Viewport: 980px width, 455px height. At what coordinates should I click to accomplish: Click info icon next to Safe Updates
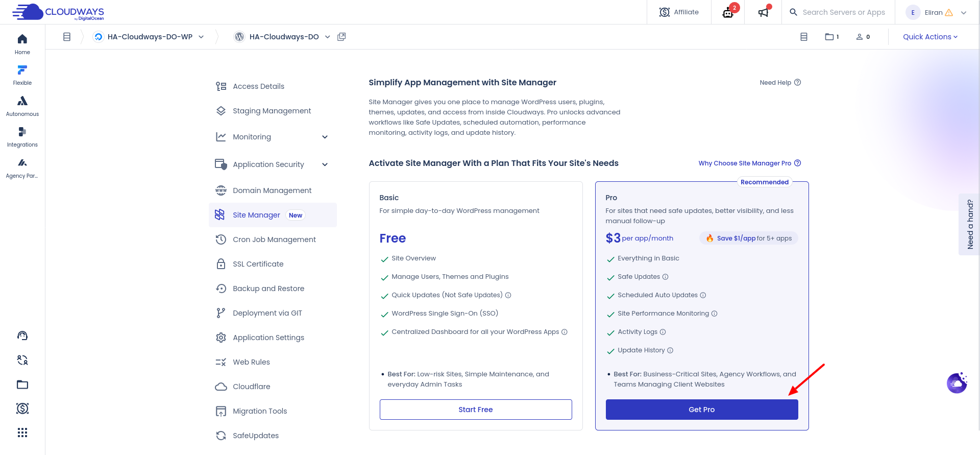point(666,277)
